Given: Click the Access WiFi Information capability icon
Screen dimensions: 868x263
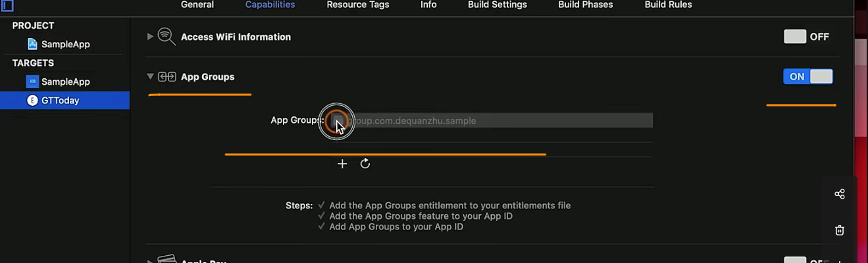Looking at the screenshot, I should [166, 37].
